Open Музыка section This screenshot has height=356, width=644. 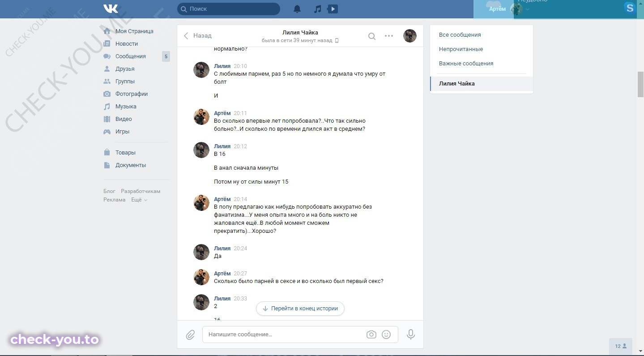[x=126, y=107]
